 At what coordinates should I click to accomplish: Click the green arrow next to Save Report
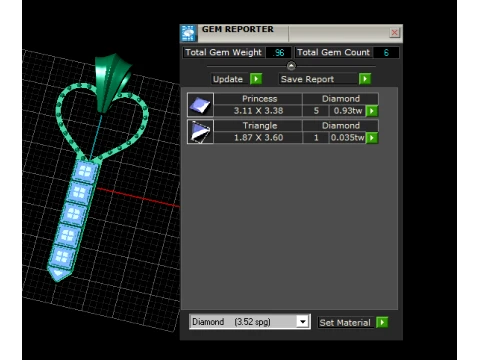(x=365, y=79)
